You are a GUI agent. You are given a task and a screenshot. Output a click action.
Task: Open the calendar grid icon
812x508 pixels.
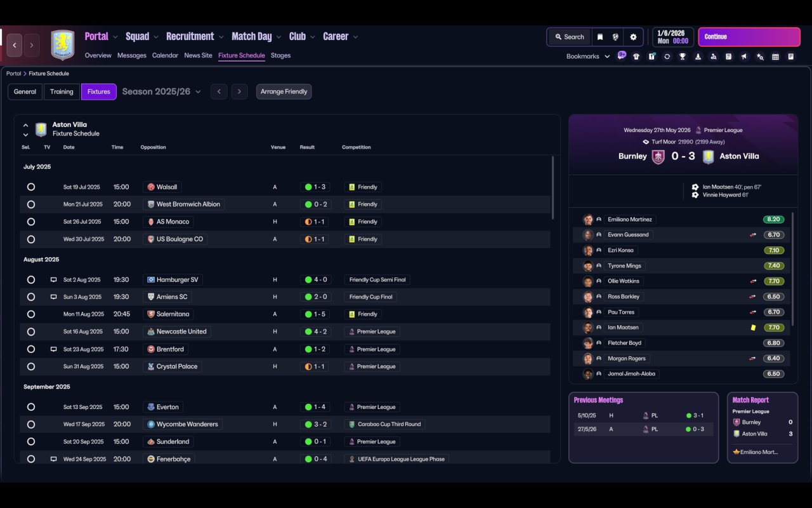pos(775,57)
